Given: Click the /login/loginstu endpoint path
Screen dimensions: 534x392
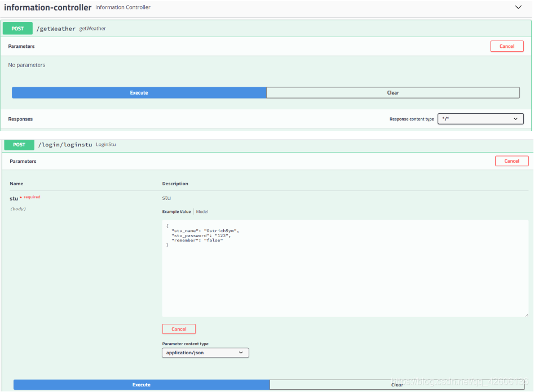Looking at the screenshot, I should pyautogui.click(x=65, y=145).
